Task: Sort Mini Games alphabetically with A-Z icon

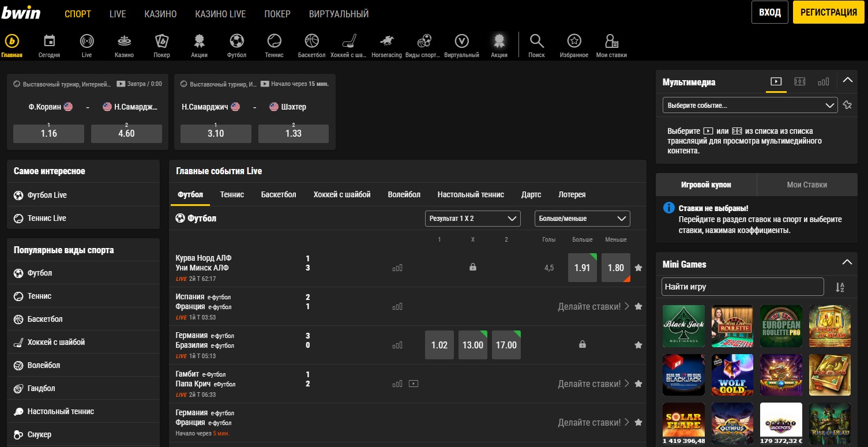Action: pos(840,287)
